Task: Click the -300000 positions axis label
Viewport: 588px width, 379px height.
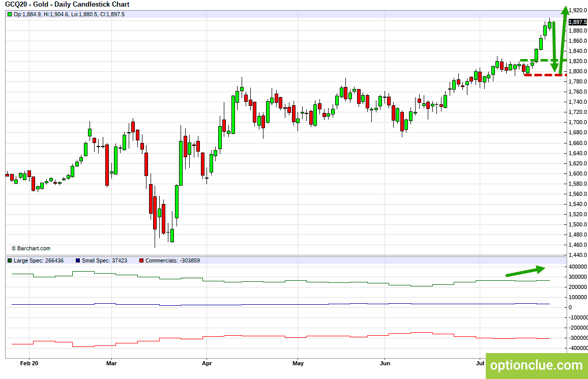Action: 578,338
